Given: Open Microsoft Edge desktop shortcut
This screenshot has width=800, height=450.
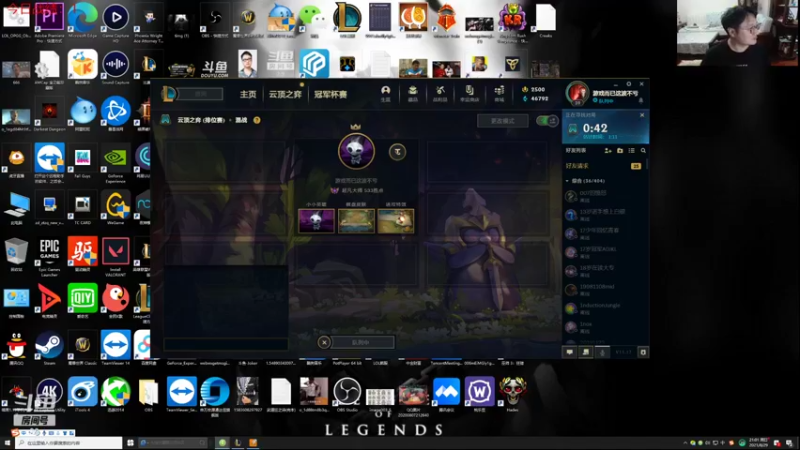Looking at the screenshot, I should [83, 21].
